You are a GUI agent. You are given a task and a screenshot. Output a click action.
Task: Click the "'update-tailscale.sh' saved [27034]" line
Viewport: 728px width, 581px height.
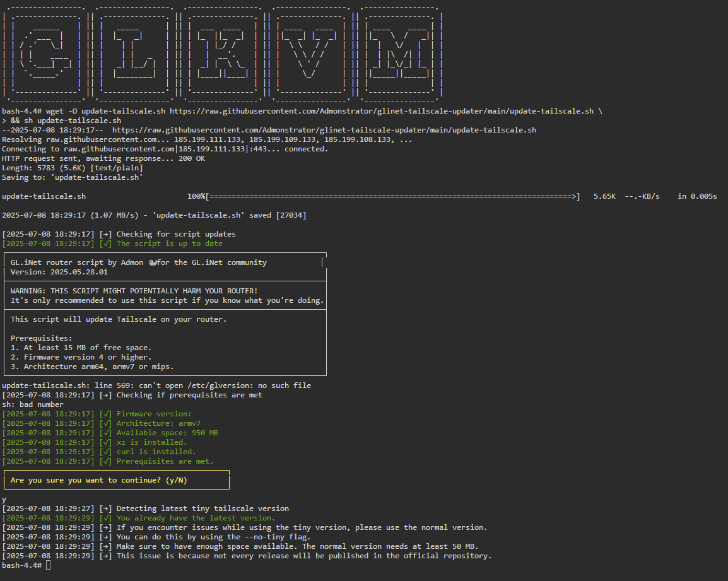[154, 215]
